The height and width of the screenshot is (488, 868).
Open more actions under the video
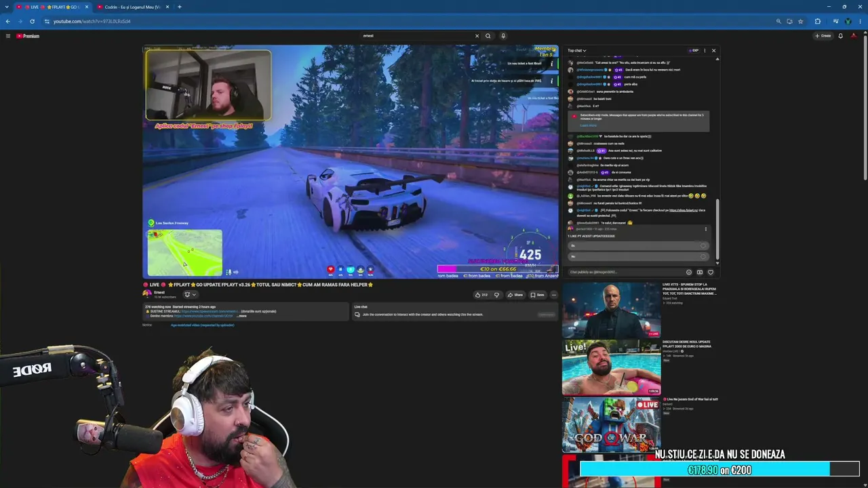pos(553,295)
